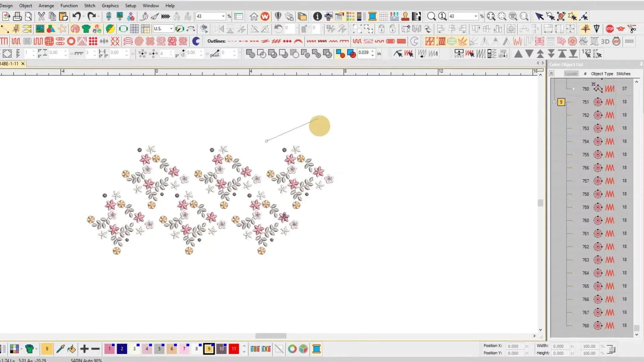This screenshot has height=362, width=644.
Task: Select the arrow Select Object tool
Action: [x=539, y=16]
